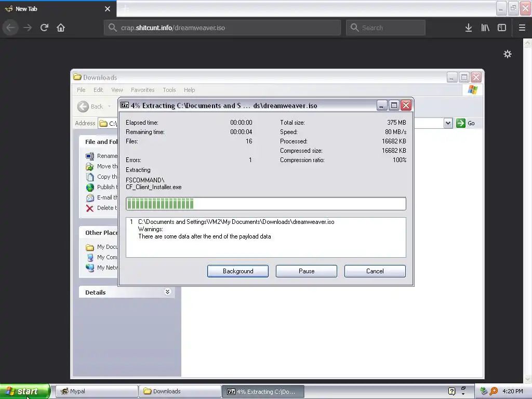Click CF_Client_Installer.exe file name text
Image resolution: width=532 pixels, height=399 pixels.
(x=154, y=187)
